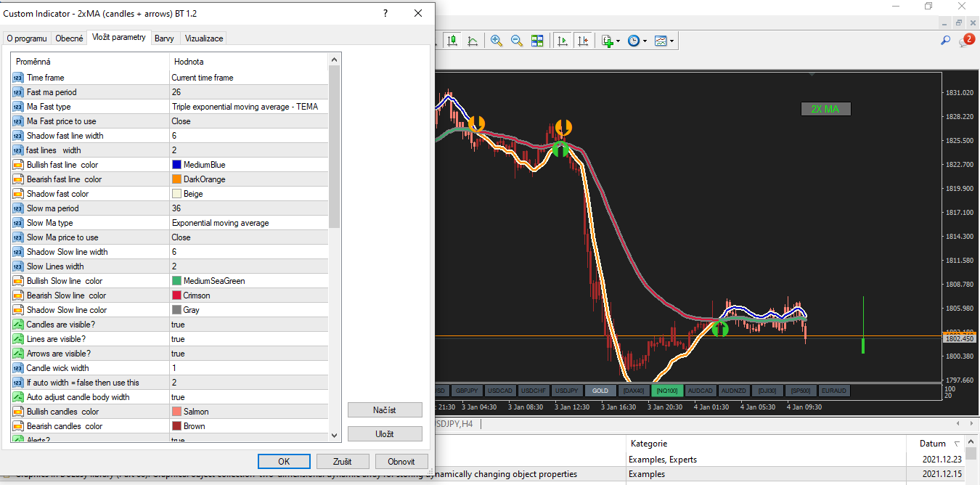Open the Vizualizace tab
This screenshot has height=485, width=980.
pyautogui.click(x=204, y=38)
